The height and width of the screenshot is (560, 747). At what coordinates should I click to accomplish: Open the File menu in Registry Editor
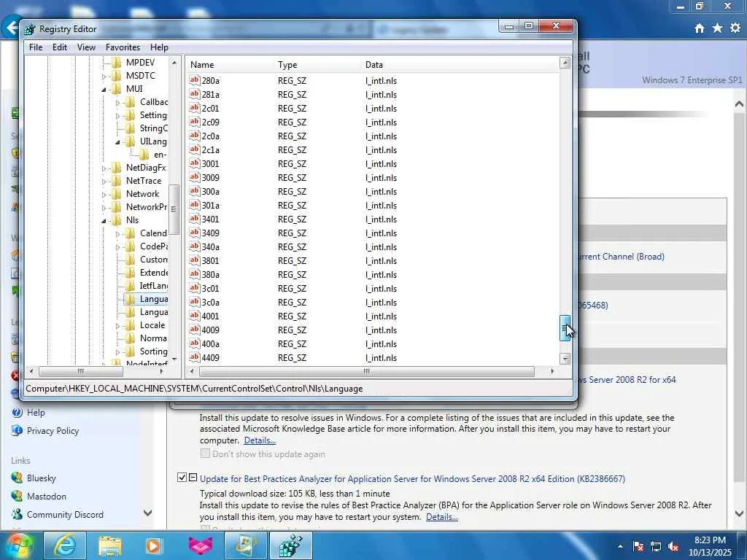36,47
